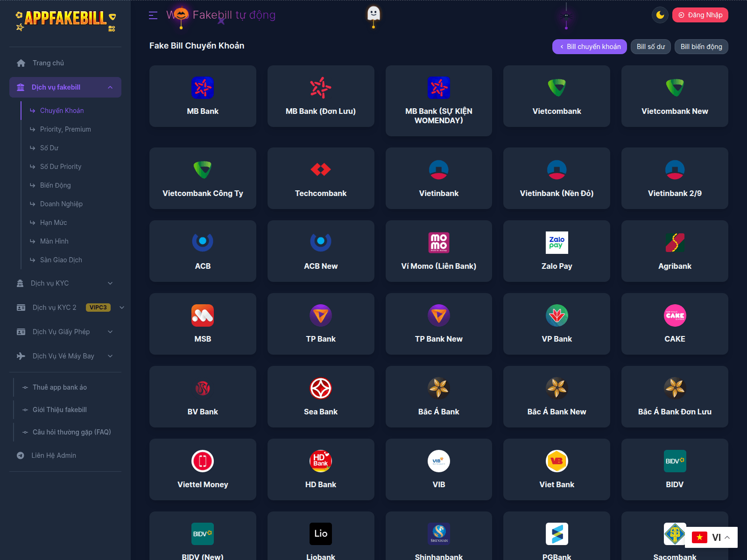Select the Techcombank logo

[321, 170]
